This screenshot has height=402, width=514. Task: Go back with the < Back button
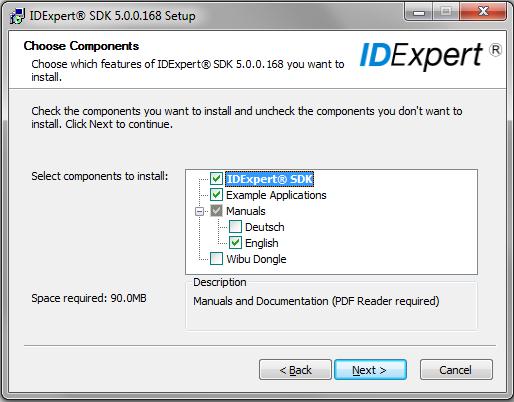pyautogui.click(x=295, y=370)
